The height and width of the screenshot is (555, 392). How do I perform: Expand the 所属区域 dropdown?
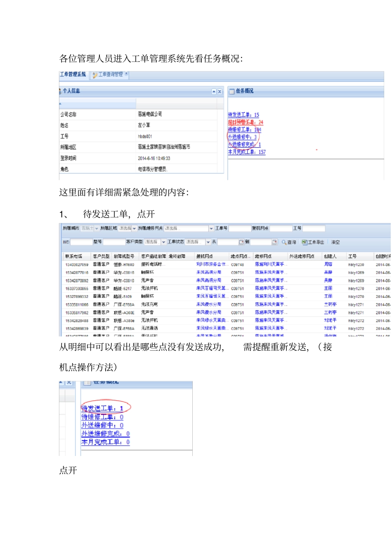pyautogui.click(x=134, y=229)
